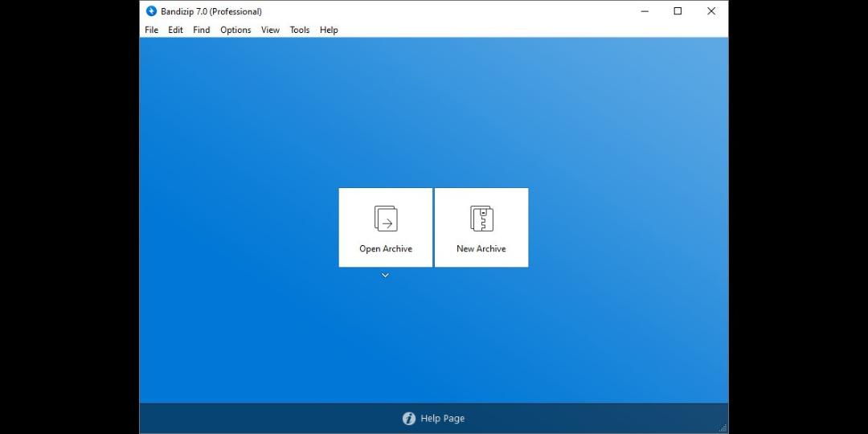Click the Bandizip logo in title bar
Image resolution: width=868 pixels, height=434 pixels.
point(151,11)
